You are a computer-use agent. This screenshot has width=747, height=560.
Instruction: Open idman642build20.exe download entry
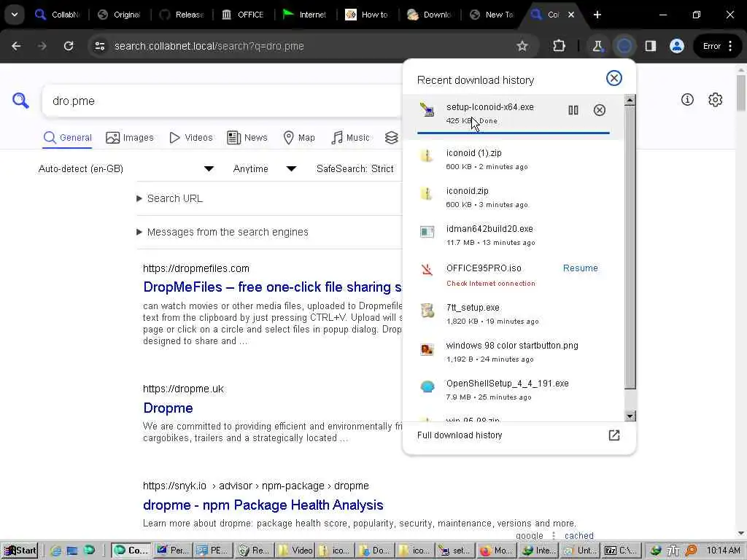click(513, 236)
